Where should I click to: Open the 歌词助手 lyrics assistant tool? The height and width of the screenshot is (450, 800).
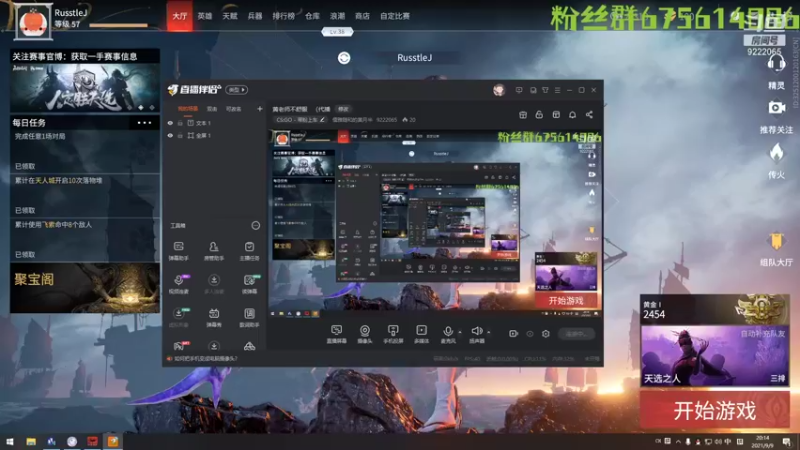click(249, 317)
